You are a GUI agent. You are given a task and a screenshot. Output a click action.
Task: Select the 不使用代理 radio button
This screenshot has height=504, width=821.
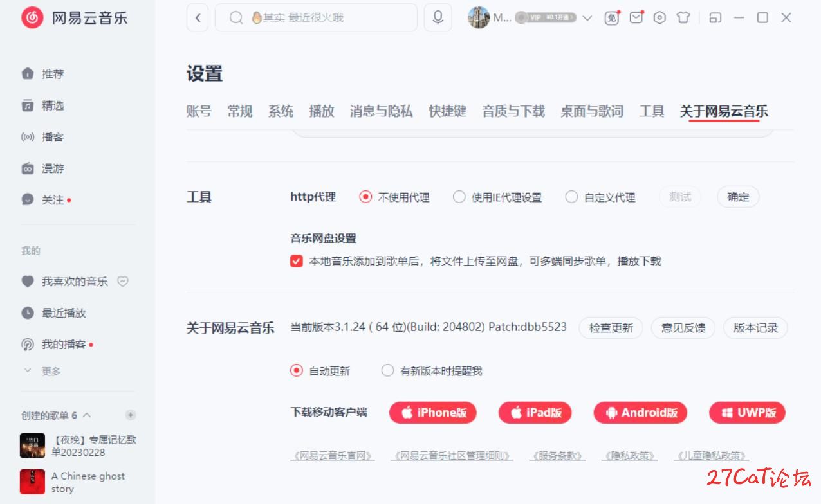[365, 197]
